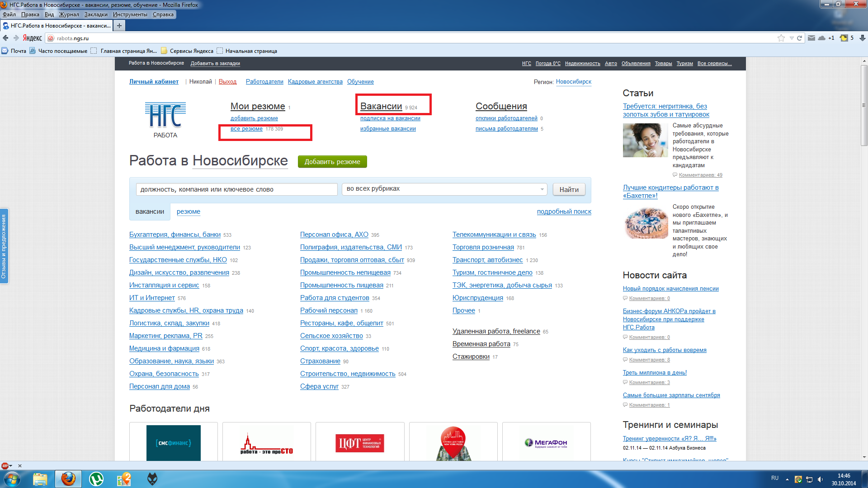The height and width of the screenshot is (488, 868).
Task: Open the Почта bookmark
Action: click(14, 51)
